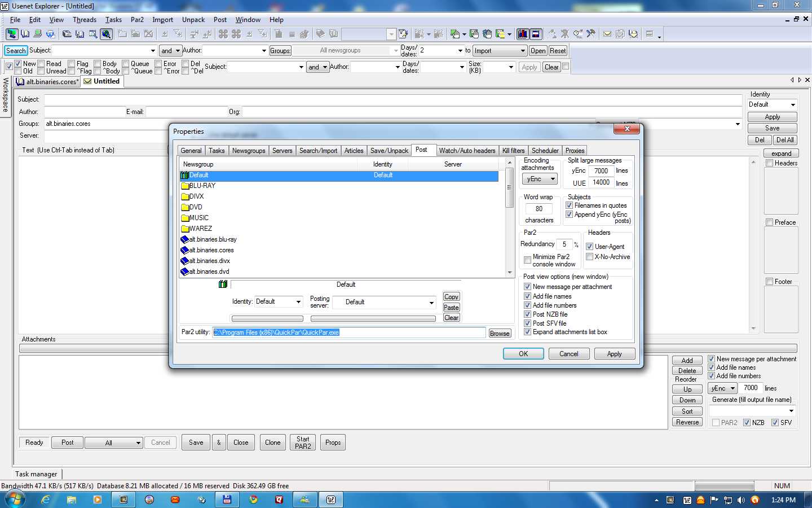
Task: Switch to the Servers tab
Action: point(282,151)
